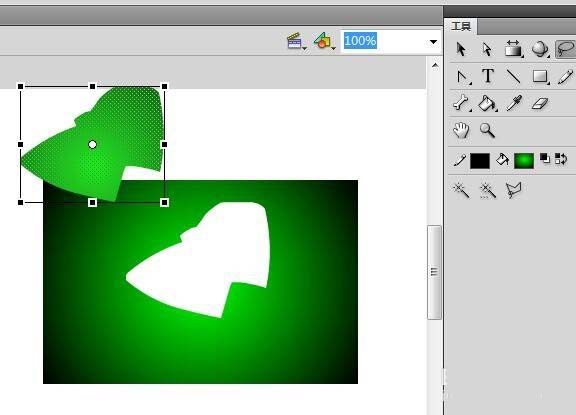576x415 pixels.
Task: Click the 100% zoom input field
Action: tap(385, 41)
